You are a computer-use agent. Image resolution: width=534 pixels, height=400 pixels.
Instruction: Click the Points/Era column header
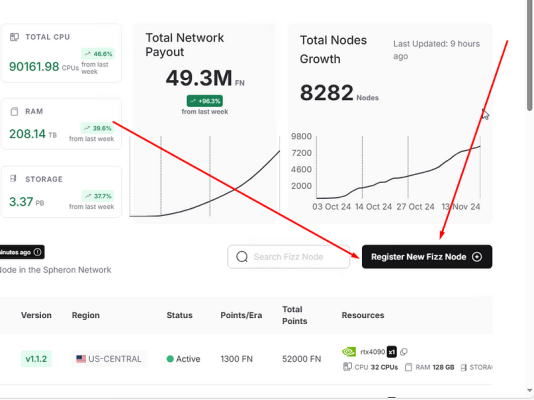(241, 315)
